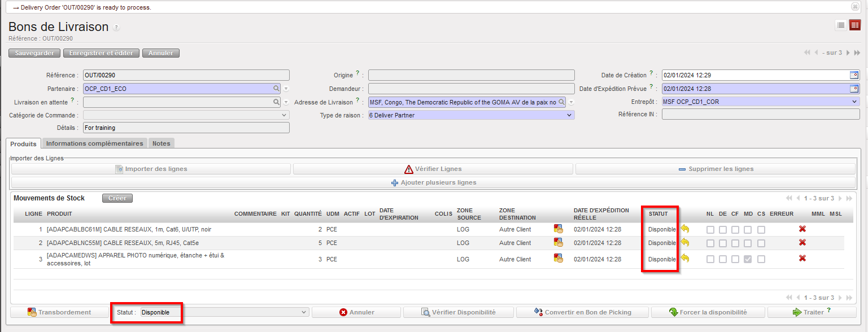Toggle the NL checkbox on line 1

click(x=710, y=229)
